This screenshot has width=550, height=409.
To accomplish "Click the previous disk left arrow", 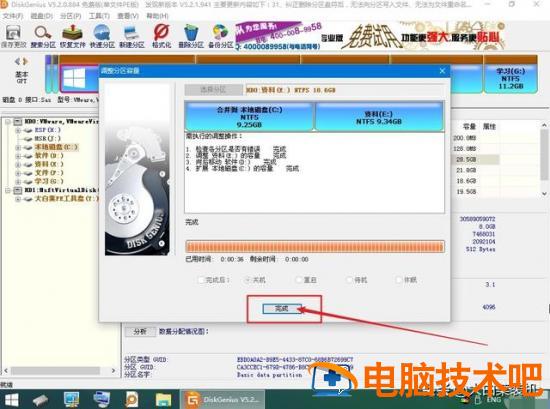I will click(x=17, y=61).
